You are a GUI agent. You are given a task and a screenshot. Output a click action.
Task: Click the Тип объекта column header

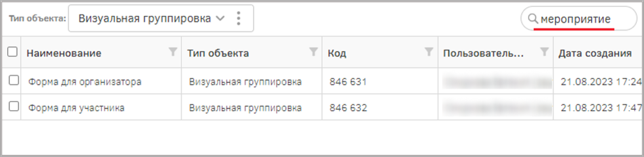(218, 53)
